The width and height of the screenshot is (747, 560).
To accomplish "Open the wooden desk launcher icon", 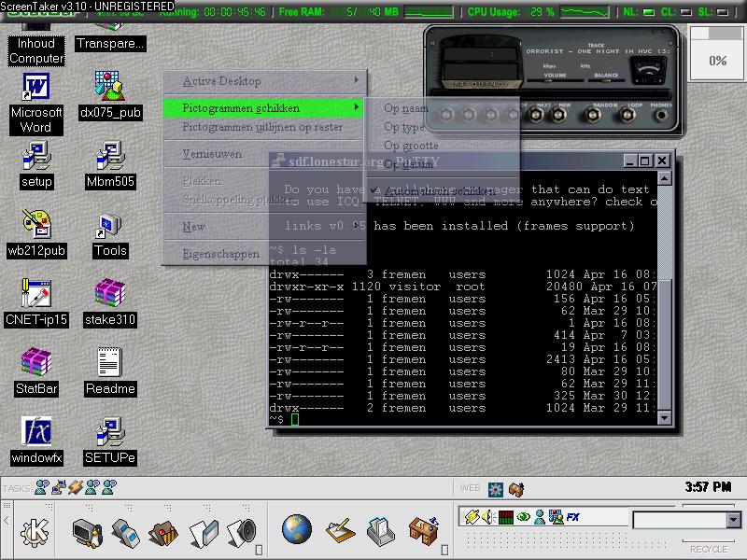I will coord(424,530).
